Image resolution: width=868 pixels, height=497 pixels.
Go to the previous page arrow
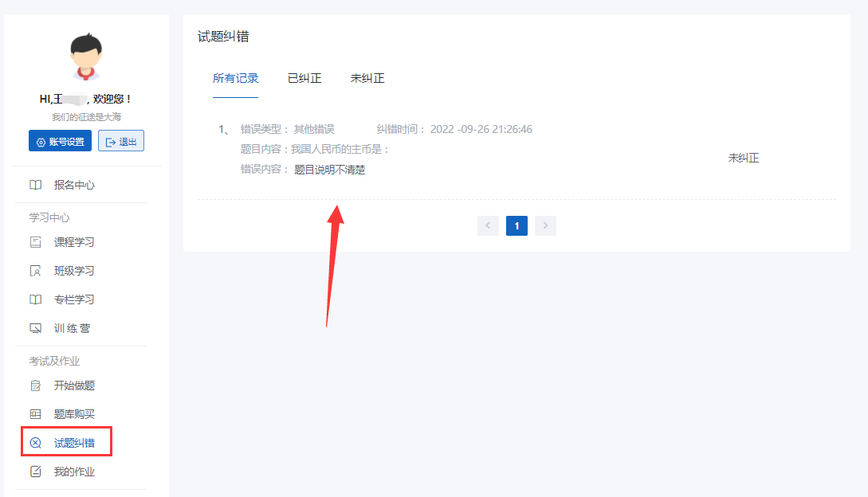coord(488,225)
